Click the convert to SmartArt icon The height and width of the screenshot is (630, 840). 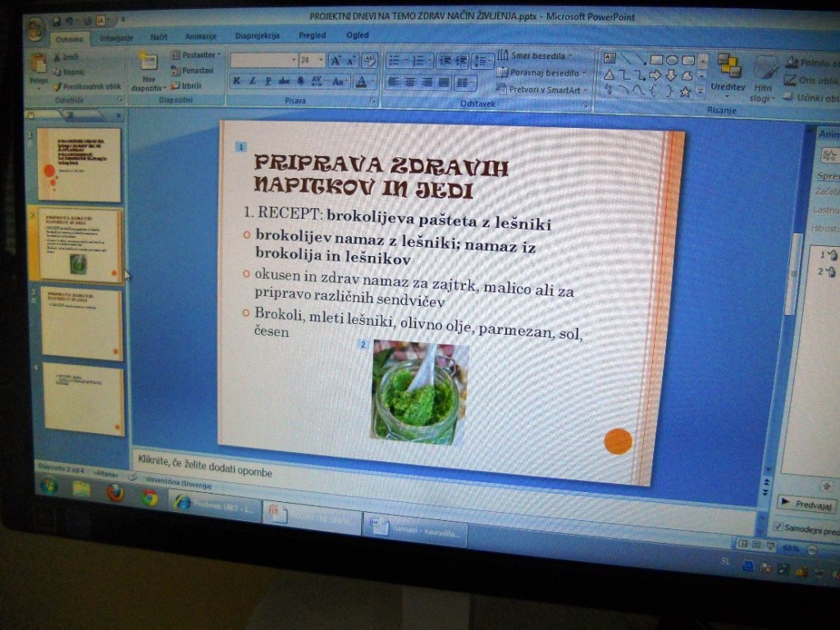tap(501, 89)
